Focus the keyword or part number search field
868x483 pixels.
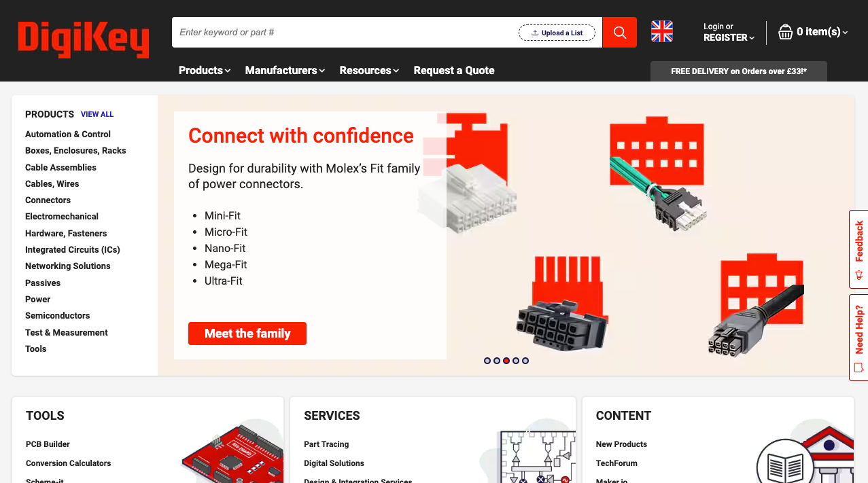coord(345,32)
